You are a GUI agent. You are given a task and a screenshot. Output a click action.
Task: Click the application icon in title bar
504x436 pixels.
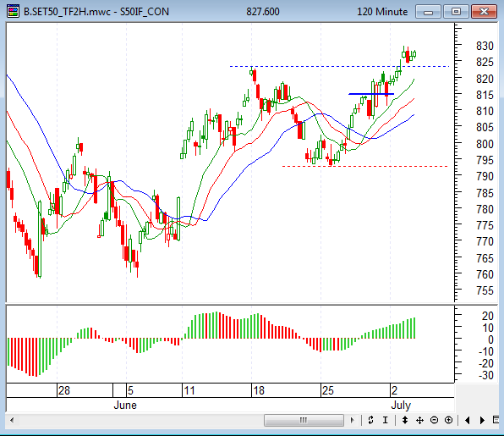pos(13,11)
